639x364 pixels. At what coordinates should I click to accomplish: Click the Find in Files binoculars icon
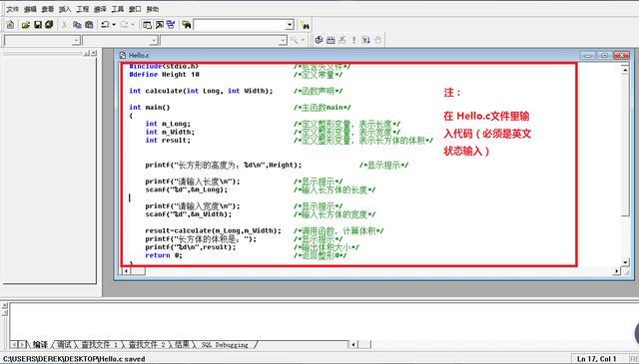coord(187,25)
